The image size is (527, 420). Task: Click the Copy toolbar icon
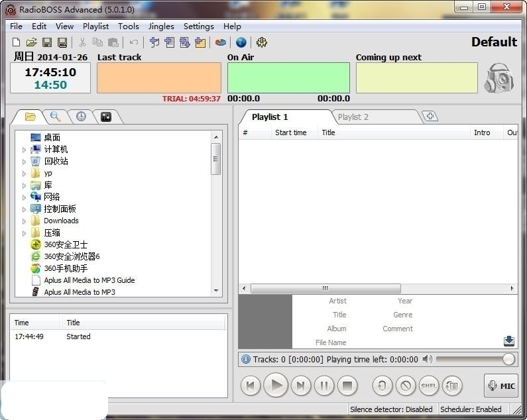(x=98, y=42)
